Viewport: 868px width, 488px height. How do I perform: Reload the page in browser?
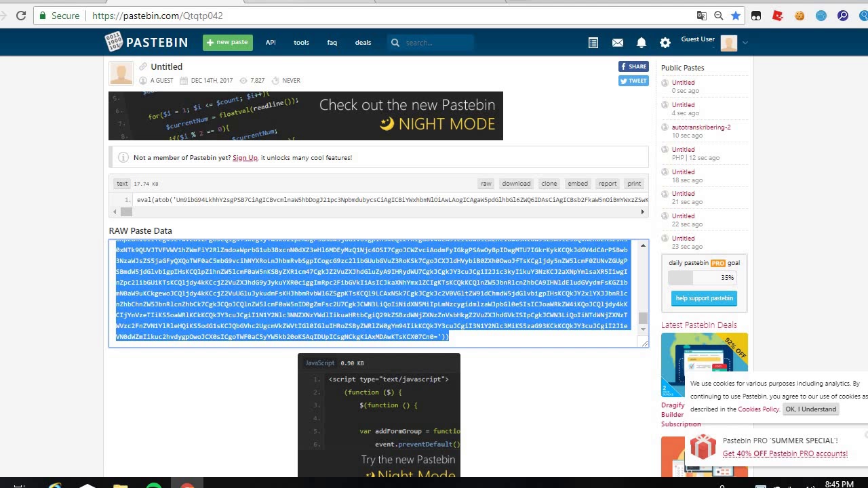[21, 16]
